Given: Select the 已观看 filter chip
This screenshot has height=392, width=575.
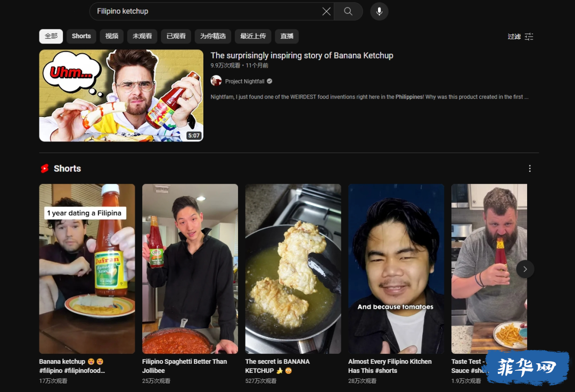Looking at the screenshot, I should 176,36.
